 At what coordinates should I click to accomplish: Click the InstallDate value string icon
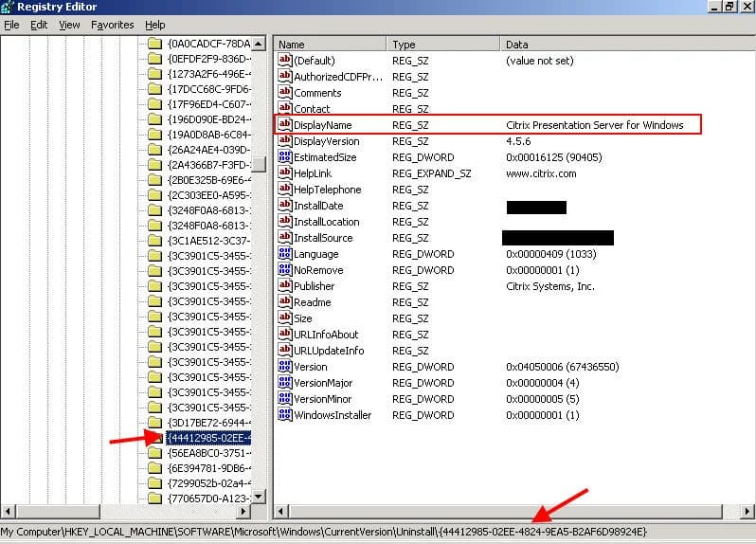[285, 205]
